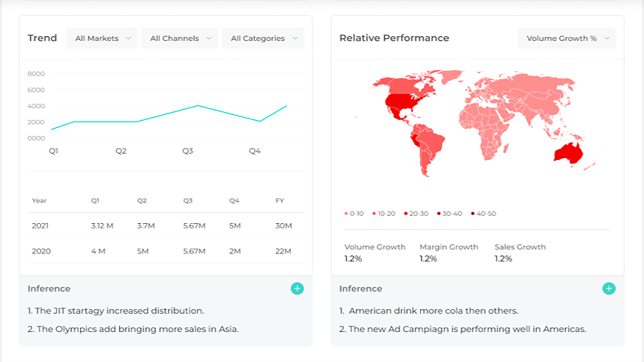Click the United States on the map
The image size is (644, 362).
pyautogui.click(x=403, y=103)
